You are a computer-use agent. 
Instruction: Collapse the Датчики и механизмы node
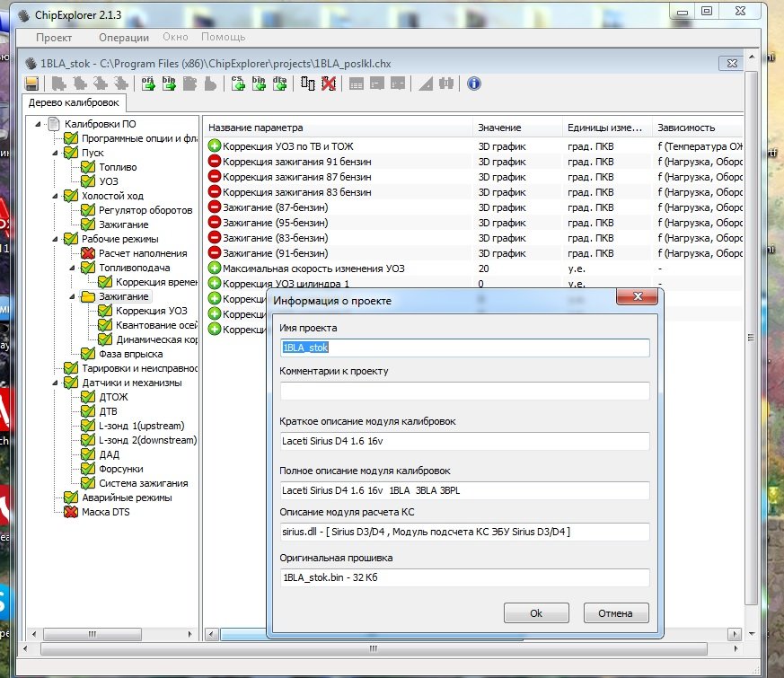pos(56,383)
